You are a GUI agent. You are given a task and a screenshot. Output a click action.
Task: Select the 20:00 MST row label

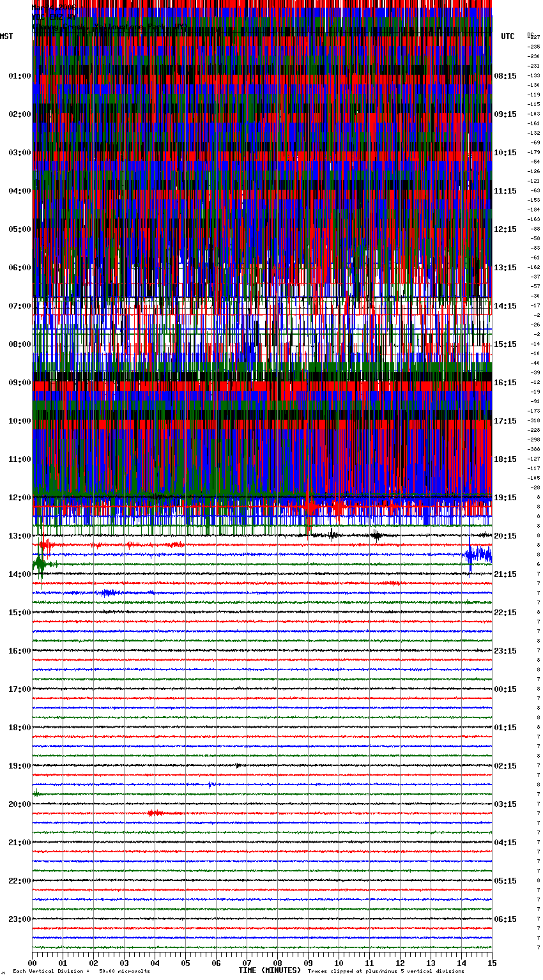coord(20,804)
